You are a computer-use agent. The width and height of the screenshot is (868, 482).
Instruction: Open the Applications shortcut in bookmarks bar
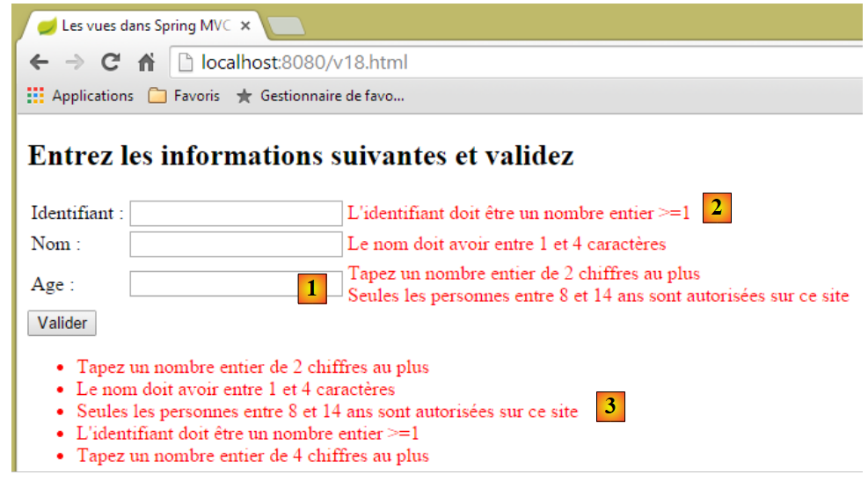tap(80, 96)
